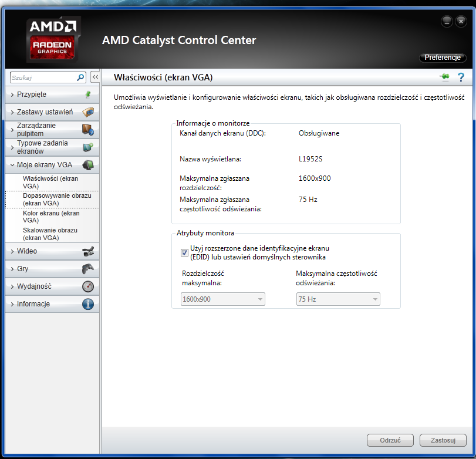Image resolution: width=476 pixels, height=459 pixels.
Task: Collapse the sidebar with double-arrow button
Action: [95, 77]
